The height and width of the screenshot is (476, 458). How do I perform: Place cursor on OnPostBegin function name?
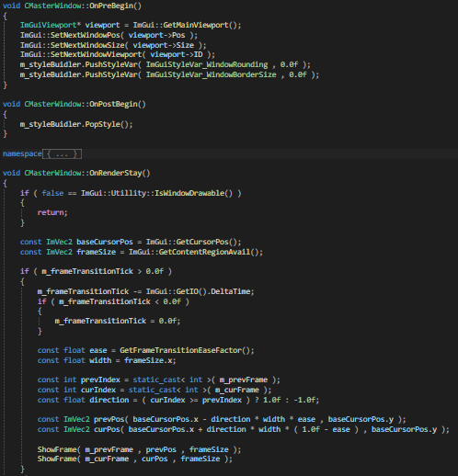pos(113,104)
